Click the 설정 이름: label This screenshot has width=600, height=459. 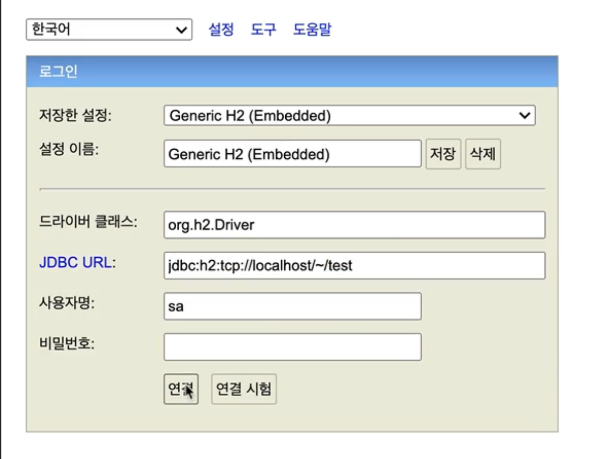tap(69, 149)
